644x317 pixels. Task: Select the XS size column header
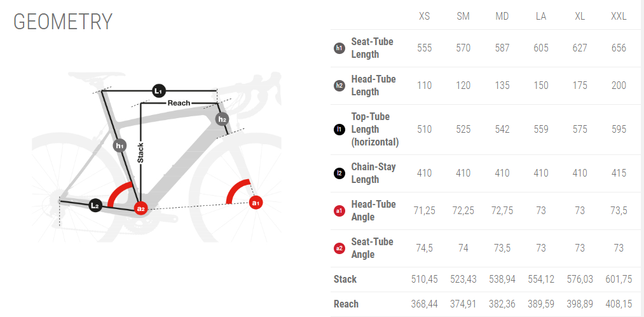tap(424, 16)
